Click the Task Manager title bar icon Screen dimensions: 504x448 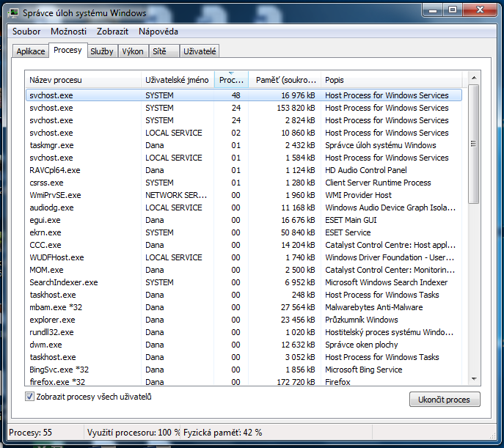[13, 13]
